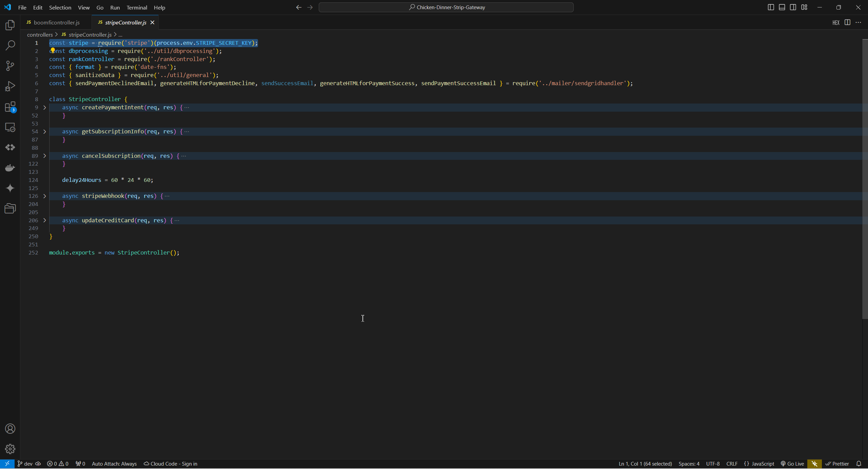Open the Search view icon
This screenshot has height=469, width=868.
[10, 45]
